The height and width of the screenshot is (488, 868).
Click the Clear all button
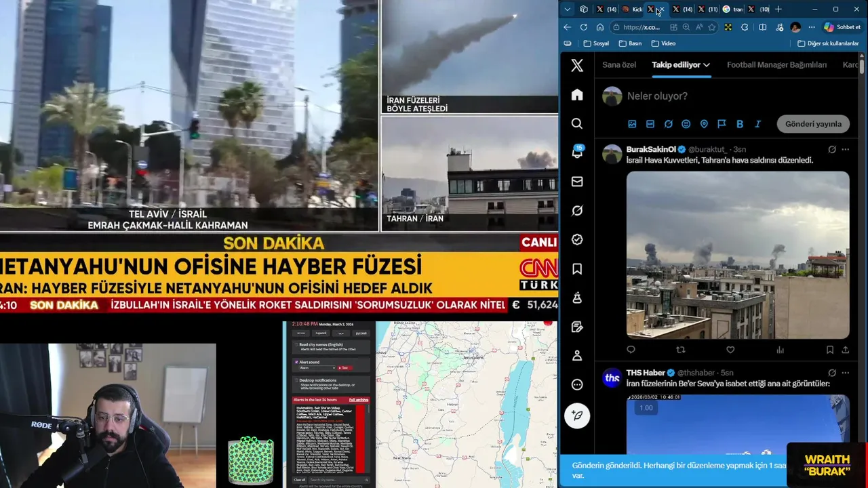(299, 480)
